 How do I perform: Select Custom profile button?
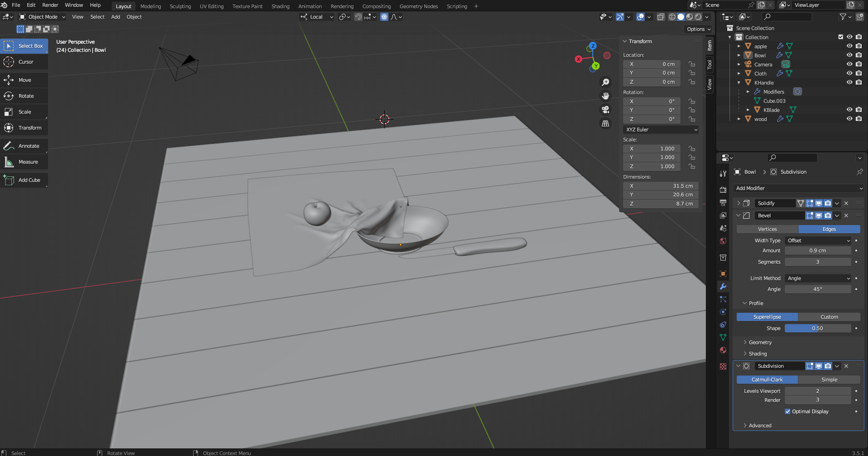click(x=829, y=317)
